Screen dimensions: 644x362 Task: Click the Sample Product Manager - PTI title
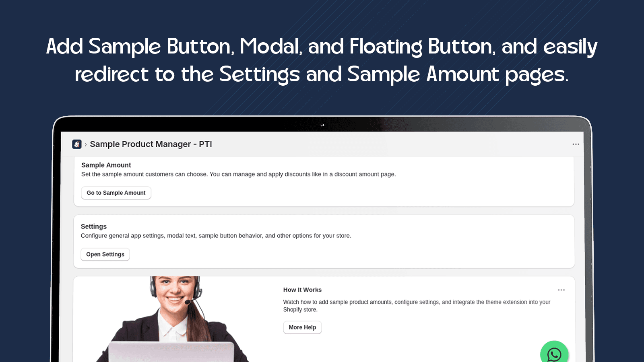click(x=151, y=144)
